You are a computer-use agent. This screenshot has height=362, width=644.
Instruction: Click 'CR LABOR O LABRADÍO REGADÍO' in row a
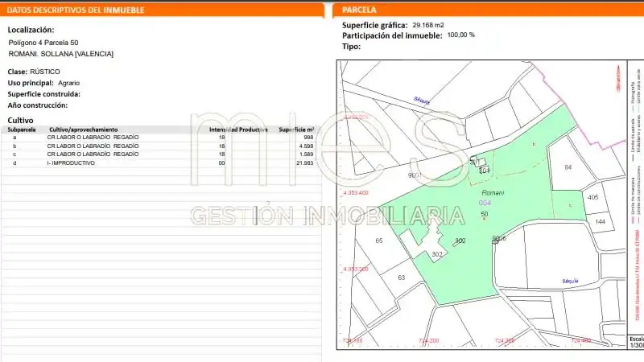pyautogui.click(x=93, y=138)
